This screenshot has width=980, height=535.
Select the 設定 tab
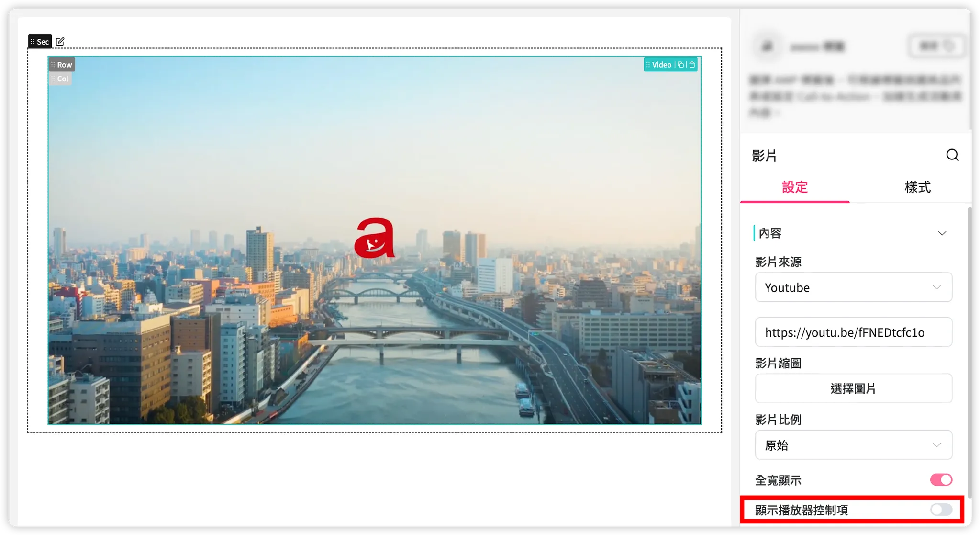794,187
